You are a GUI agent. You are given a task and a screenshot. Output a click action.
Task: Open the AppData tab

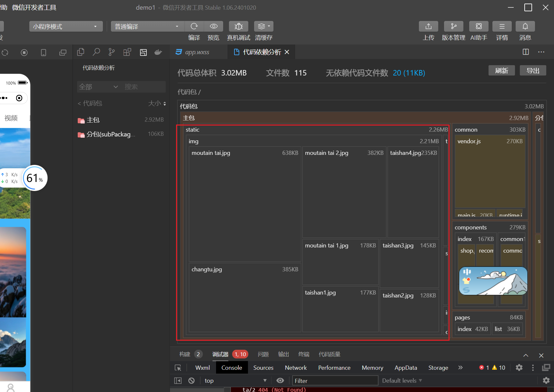406,368
